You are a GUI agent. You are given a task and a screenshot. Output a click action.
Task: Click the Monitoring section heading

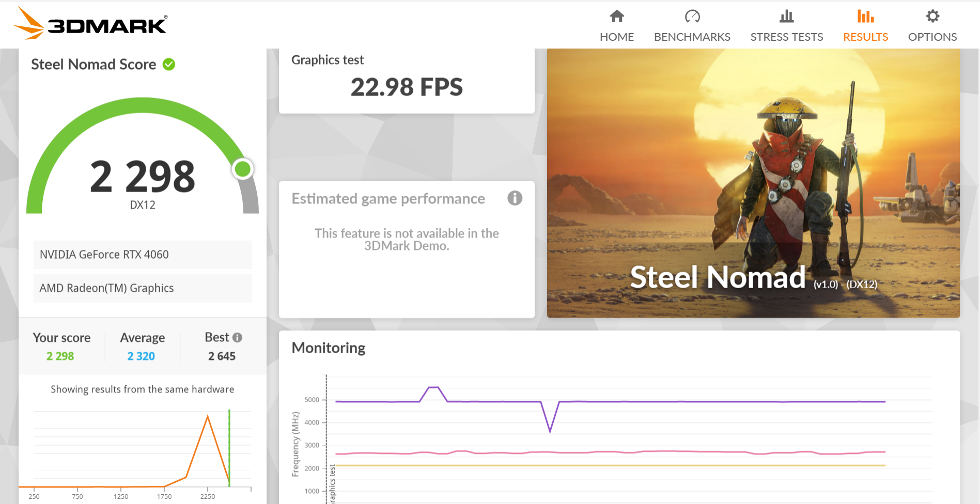point(329,348)
